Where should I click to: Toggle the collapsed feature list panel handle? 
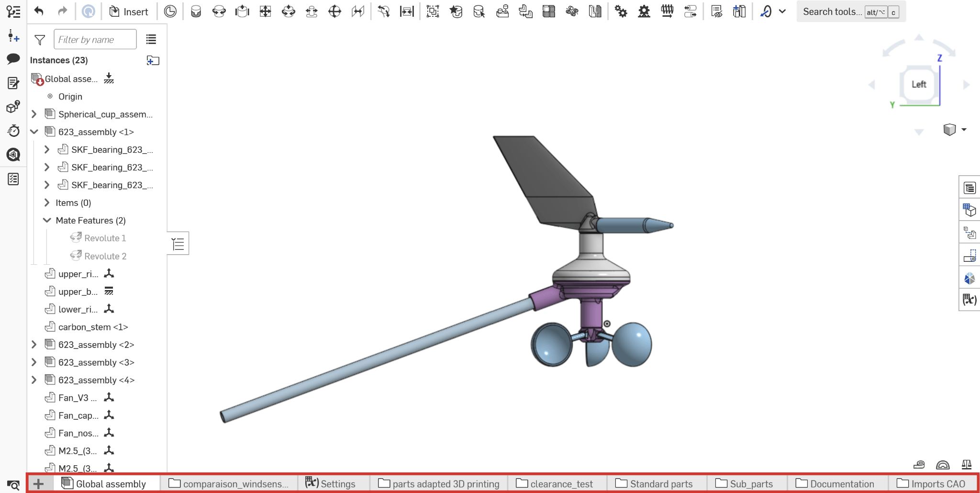coord(178,244)
